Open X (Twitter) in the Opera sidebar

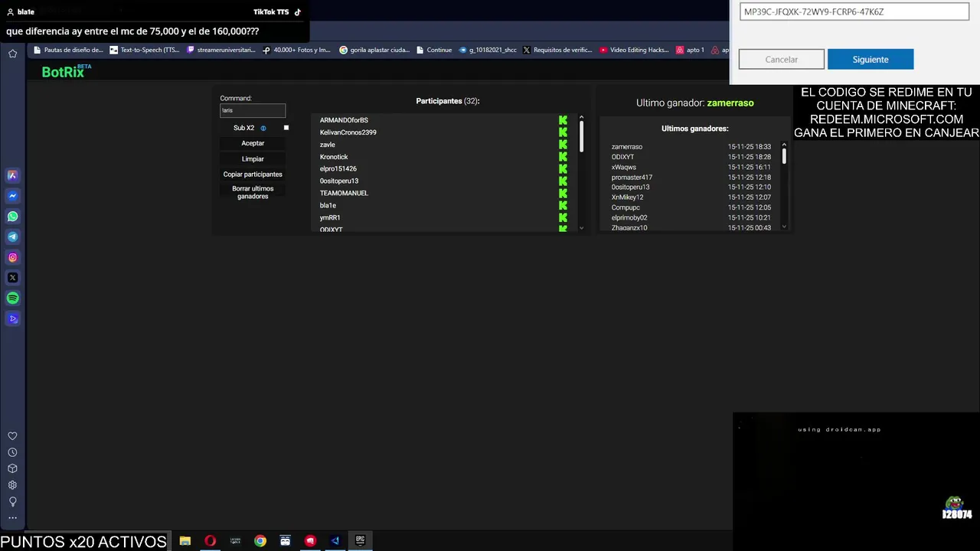tap(12, 278)
